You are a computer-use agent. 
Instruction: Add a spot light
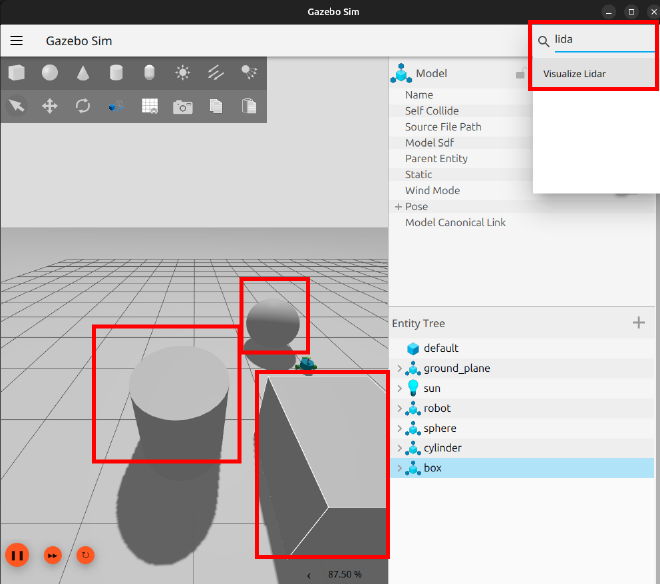(249, 72)
